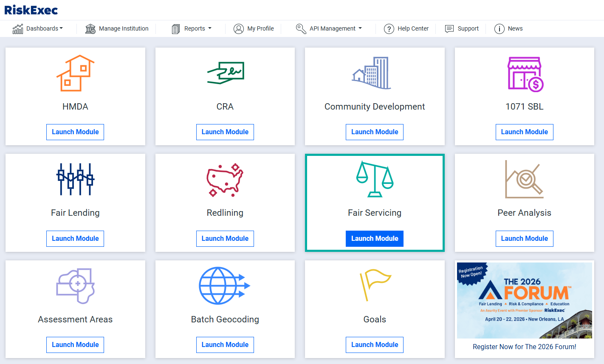Click the Peer Analysis magnifier chart icon
Screen dimensions: 604x364
(524, 179)
